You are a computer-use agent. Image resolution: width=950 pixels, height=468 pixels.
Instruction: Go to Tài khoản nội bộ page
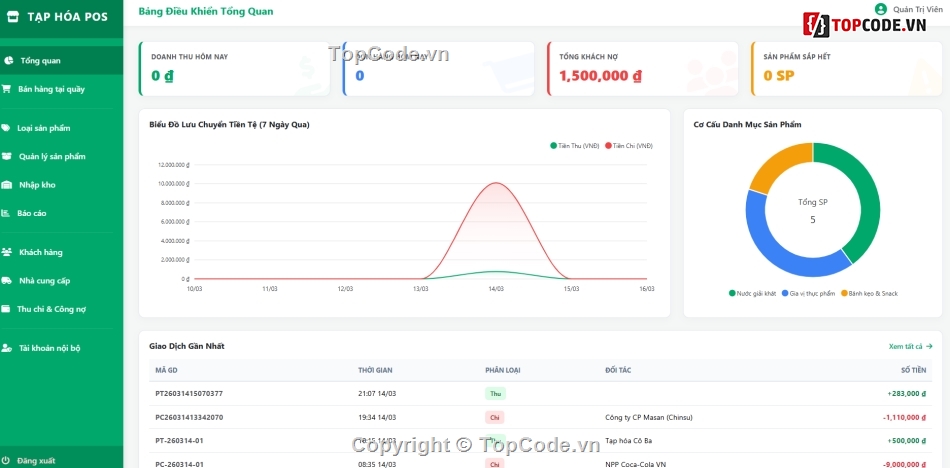49,348
